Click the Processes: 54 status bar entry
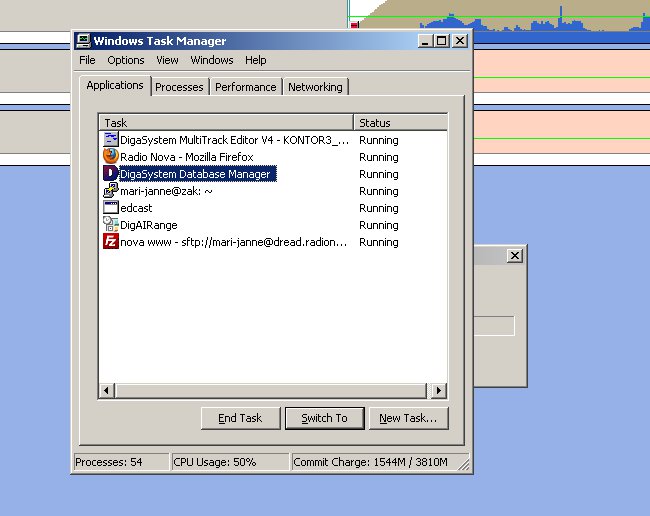Viewport: 650px width, 516px height. [121, 462]
